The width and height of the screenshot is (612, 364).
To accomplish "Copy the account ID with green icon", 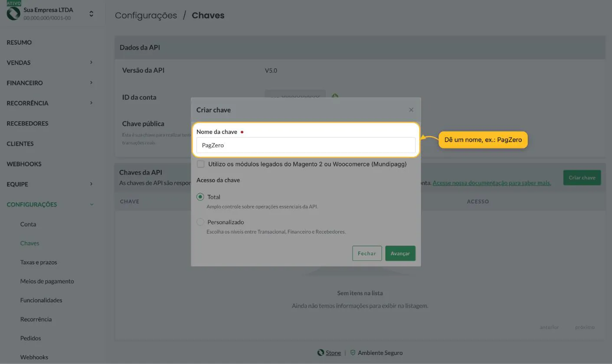I will coord(335,96).
